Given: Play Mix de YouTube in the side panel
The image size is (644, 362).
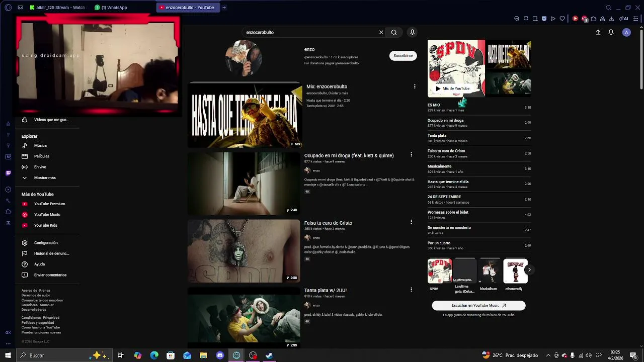Looking at the screenshot, I should tap(452, 88).
